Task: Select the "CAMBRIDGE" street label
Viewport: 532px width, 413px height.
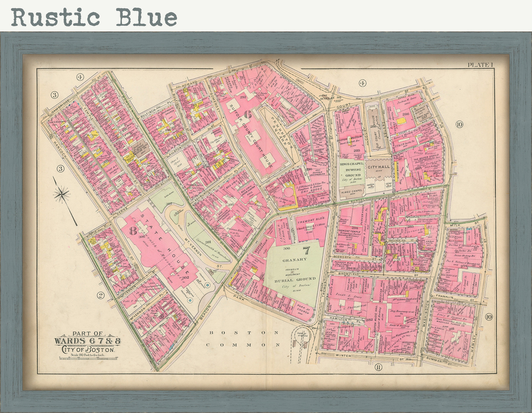Action: (x=60, y=106)
